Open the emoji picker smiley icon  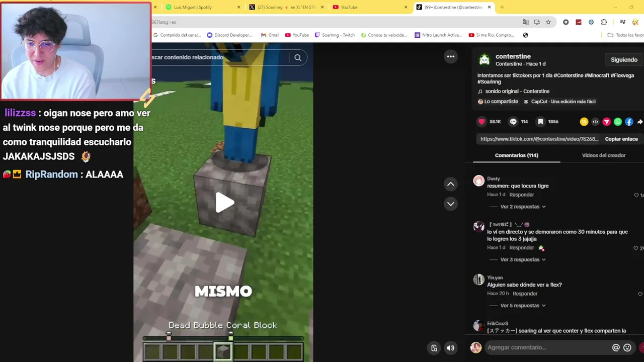click(627, 347)
